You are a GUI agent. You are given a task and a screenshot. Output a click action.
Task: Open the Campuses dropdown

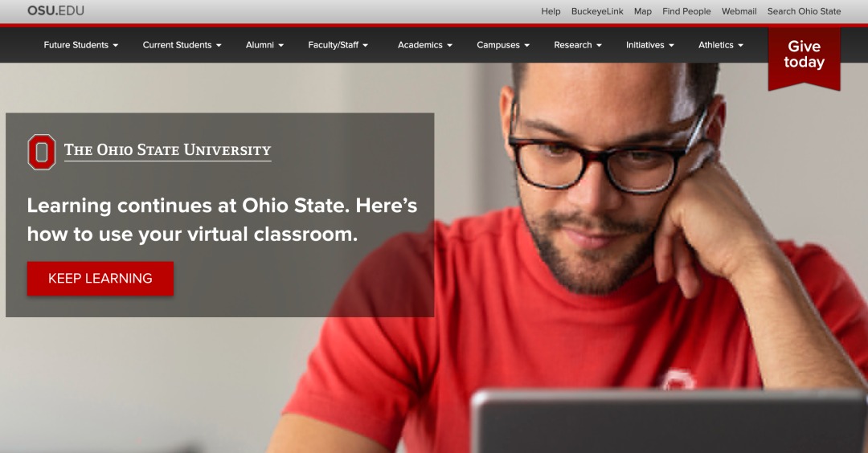pyautogui.click(x=502, y=45)
